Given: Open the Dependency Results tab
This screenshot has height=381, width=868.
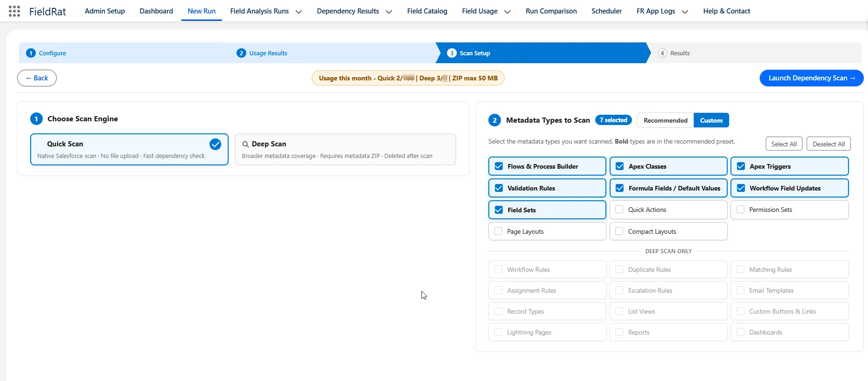Looking at the screenshot, I should pos(348,11).
